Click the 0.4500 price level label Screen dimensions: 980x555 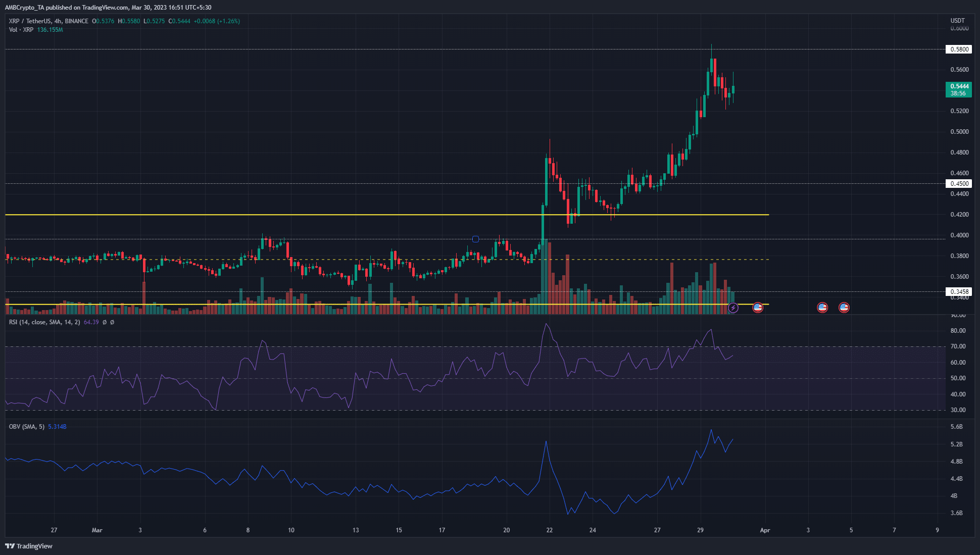pyautogui.click(x=958, y=183)
